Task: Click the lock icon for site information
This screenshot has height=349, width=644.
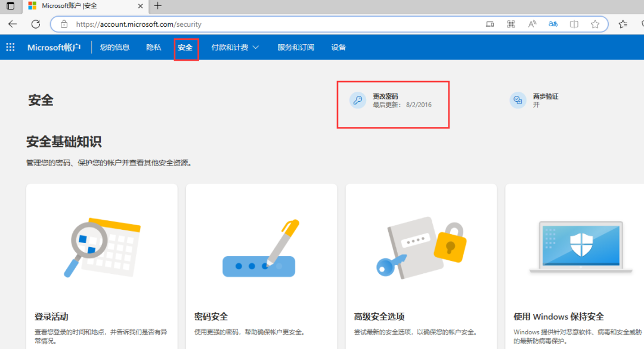Action: (64, 24)
